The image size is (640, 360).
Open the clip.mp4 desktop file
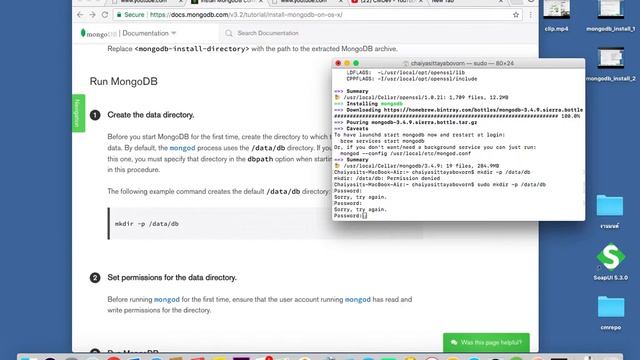click(x=556, y=16)
